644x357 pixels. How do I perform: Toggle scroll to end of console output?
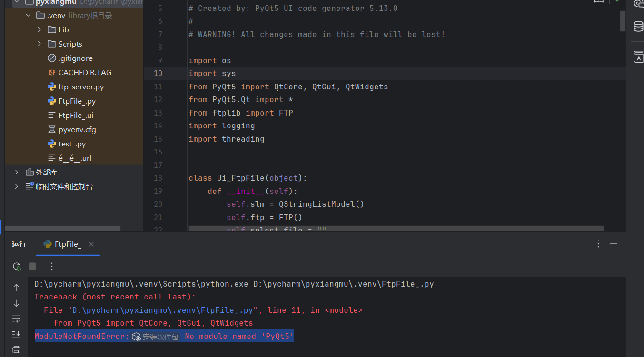[16, 334]
